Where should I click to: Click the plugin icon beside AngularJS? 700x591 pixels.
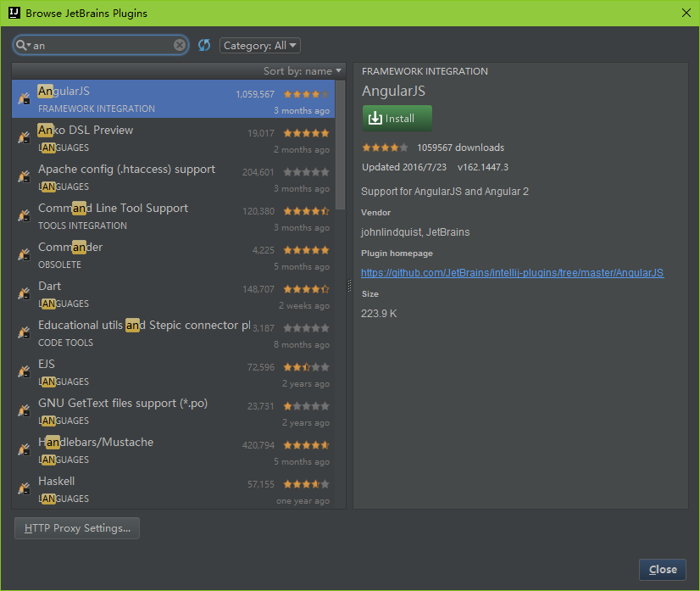24,98
